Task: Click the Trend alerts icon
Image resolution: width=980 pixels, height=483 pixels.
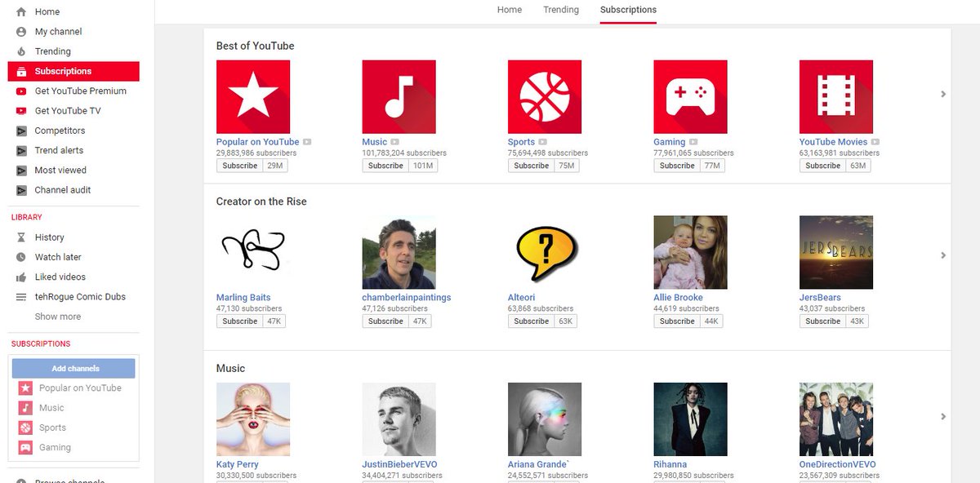Action: tap(21, 150)
